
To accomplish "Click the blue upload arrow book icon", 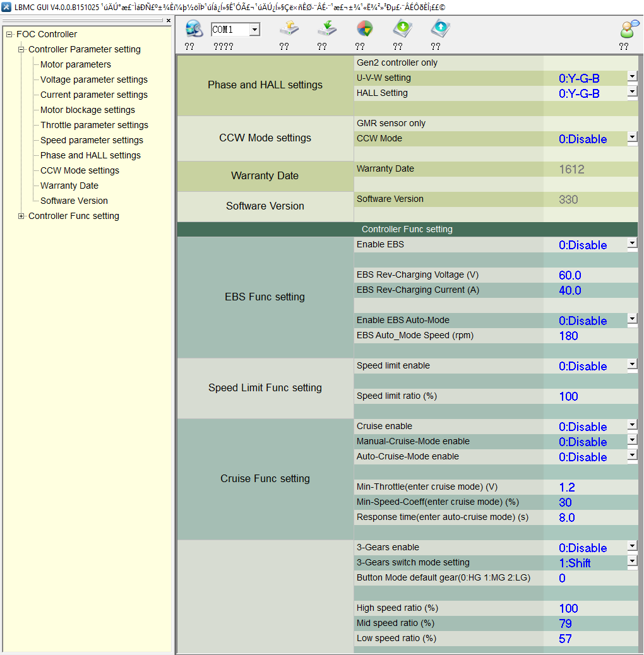I will click(440, 29).
